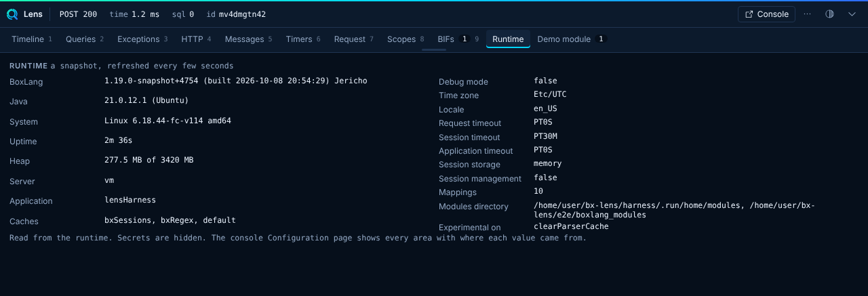The image size is (868, 296).
Task: Open the HTTP tab
Action: point(196,39)
